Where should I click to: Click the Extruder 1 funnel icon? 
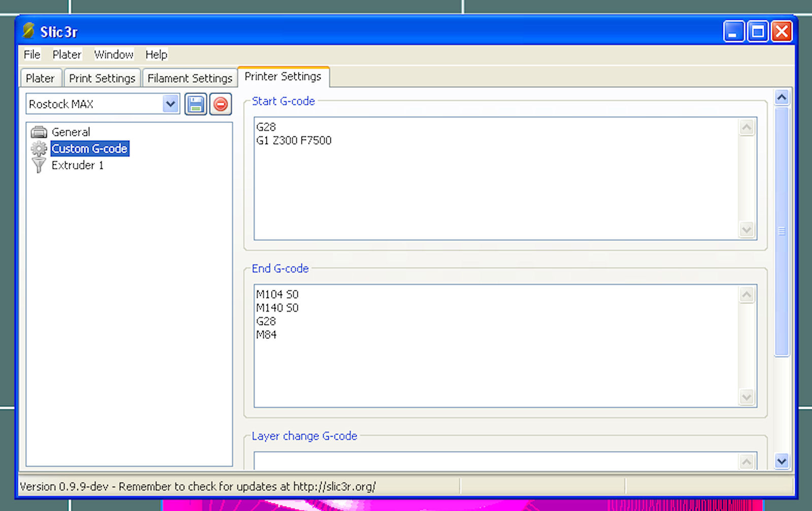click(x=39, y=165)
